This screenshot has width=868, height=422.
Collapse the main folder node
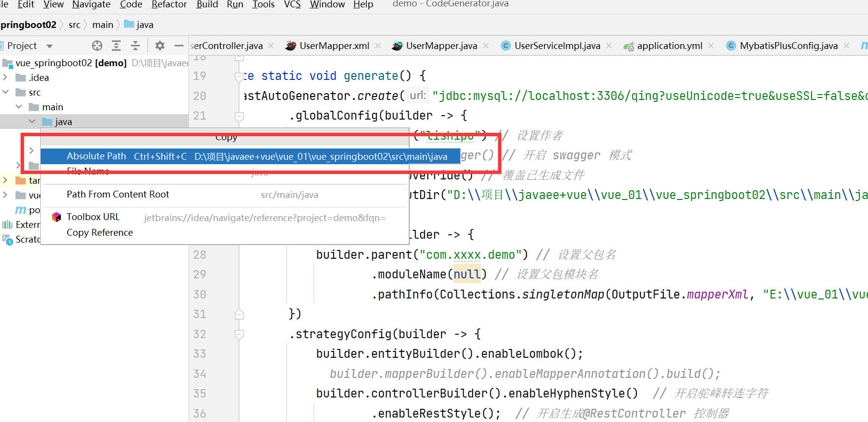pyautogui.click(x=19, y=106)
